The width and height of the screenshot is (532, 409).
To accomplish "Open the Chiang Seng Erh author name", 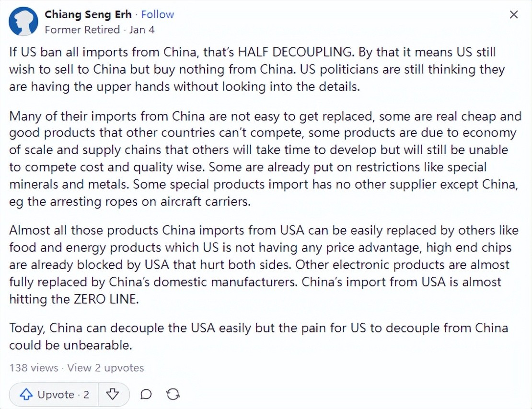I will click(x=89, y=14).
